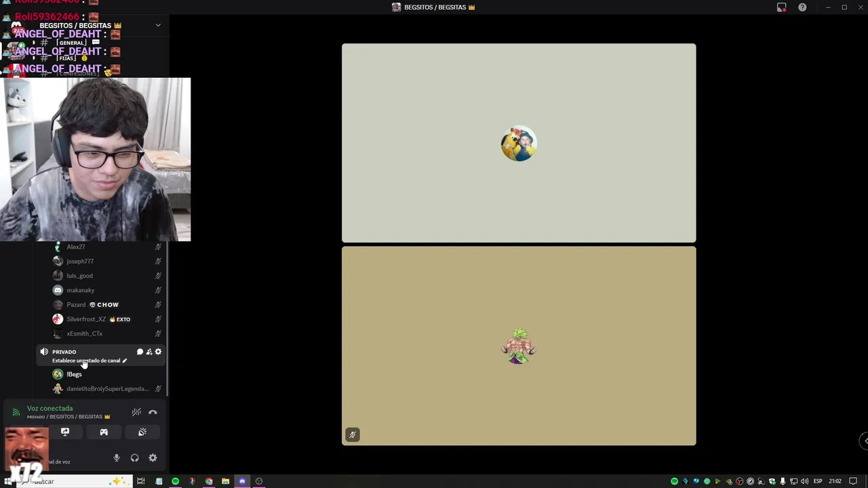Open Chrome from the taskbar

pos(209,482)
